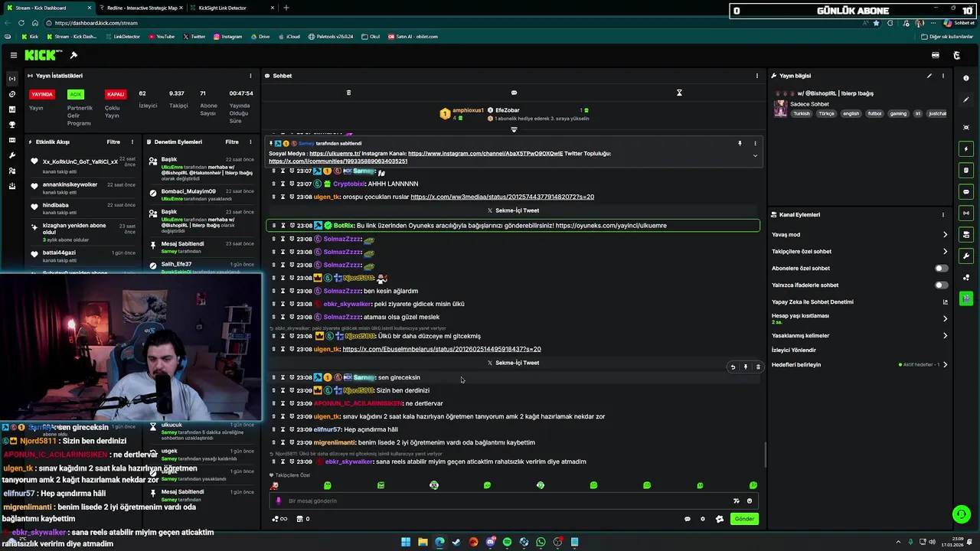The height and width of the screenshot is (551, 980).
Task: Open Twitter bookmark in bookmarks bar
Action: (194, 37)
